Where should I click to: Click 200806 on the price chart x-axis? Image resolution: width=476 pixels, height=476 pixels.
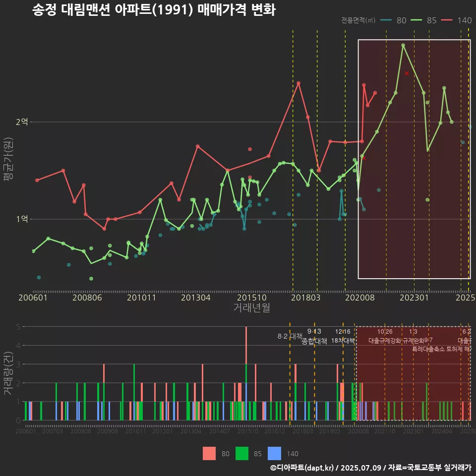pos(87,297)
